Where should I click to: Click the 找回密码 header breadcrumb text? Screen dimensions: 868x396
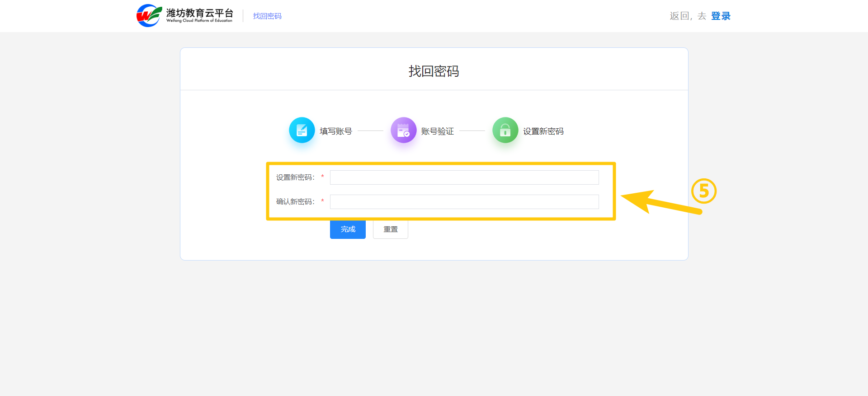pyautogui.click(x=267, y=16)
